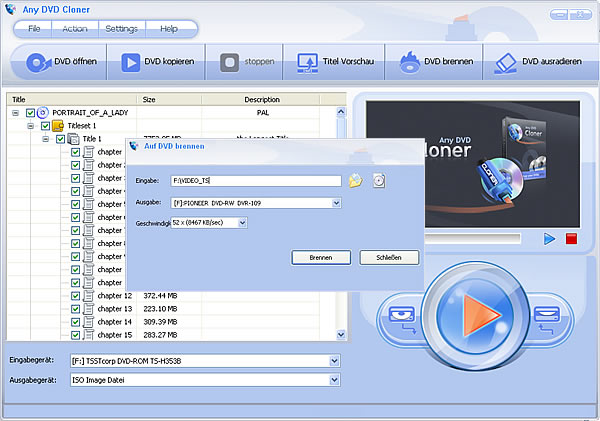Open the Help menu
This screenshot has width=600, height=421.
pos(169,29)
